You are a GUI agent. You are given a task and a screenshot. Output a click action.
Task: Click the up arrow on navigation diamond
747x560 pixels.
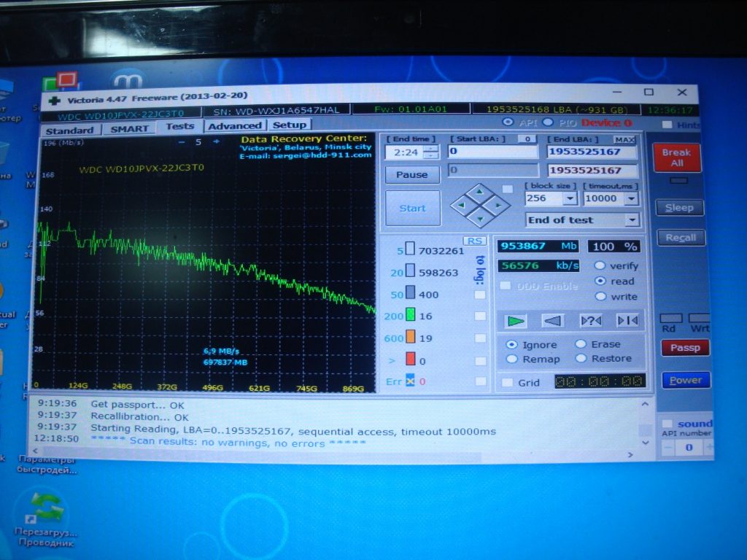(480, 192)
